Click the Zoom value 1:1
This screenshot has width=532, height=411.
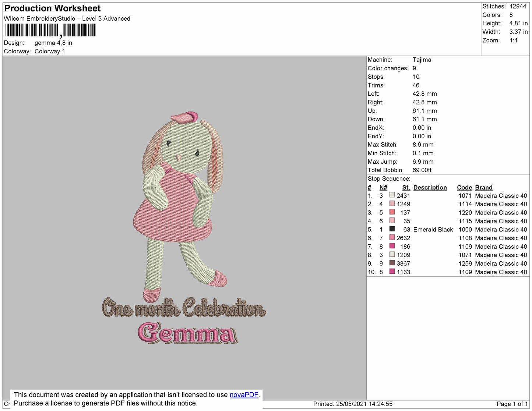pos(514,40)
